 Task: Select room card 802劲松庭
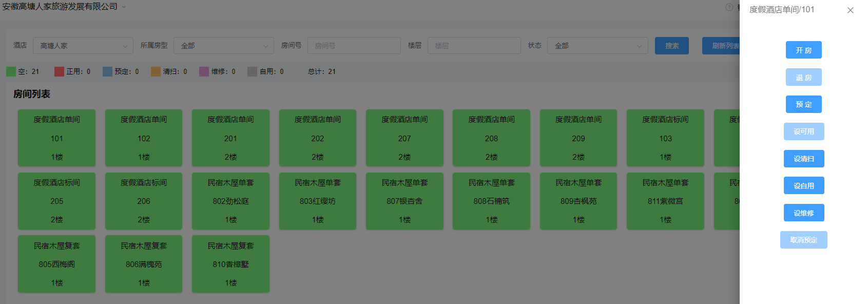point(230,201)
